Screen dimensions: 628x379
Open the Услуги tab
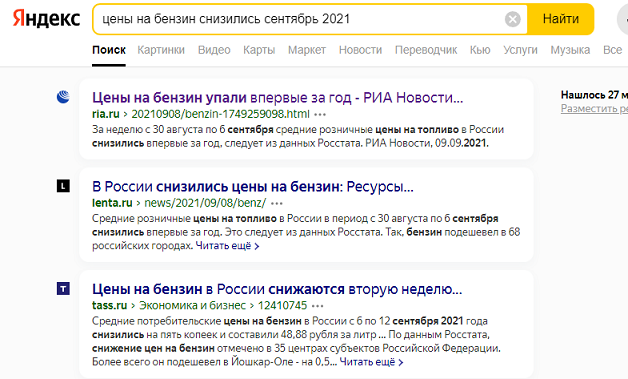[x=520, y=50]
